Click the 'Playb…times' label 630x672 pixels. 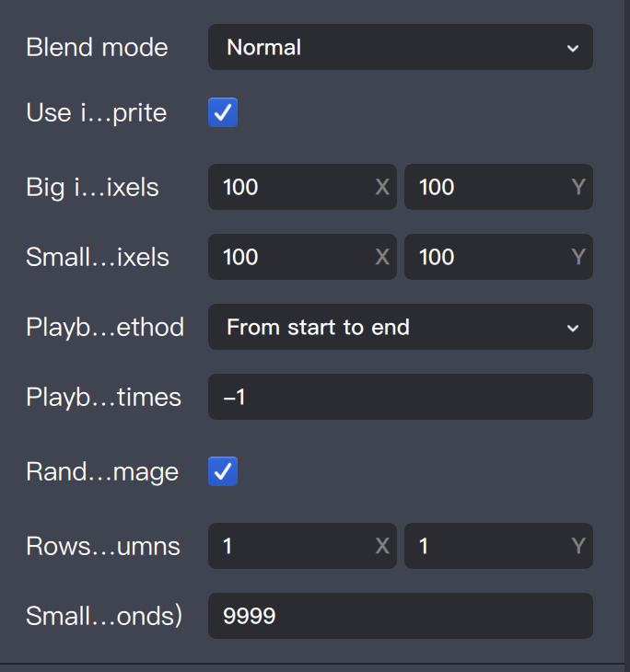[x=103, y=397]
